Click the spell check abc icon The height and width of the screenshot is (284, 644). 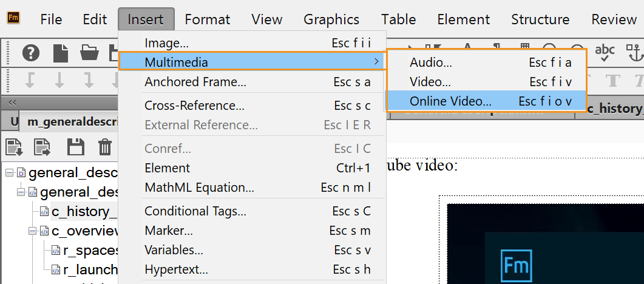coord(605,53)
